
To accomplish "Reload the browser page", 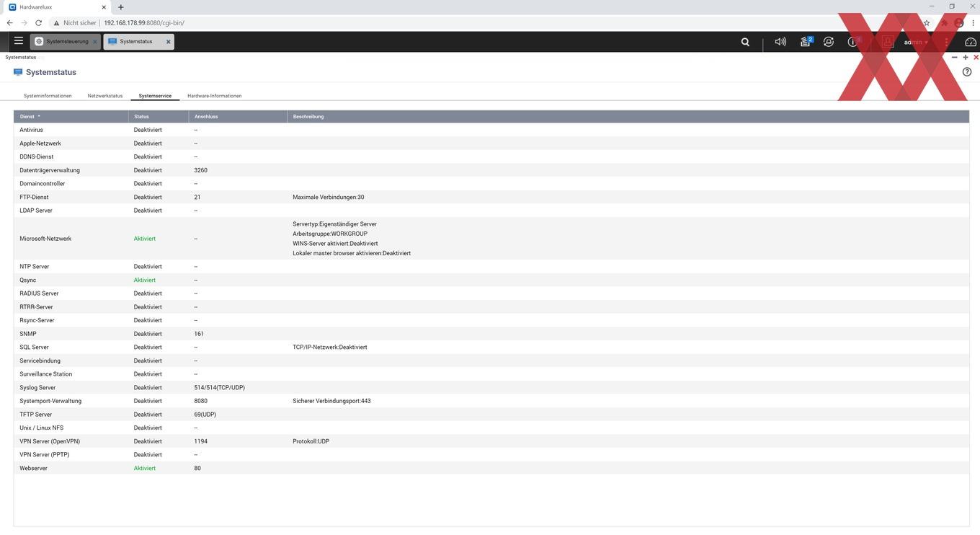I will [38, 23].
